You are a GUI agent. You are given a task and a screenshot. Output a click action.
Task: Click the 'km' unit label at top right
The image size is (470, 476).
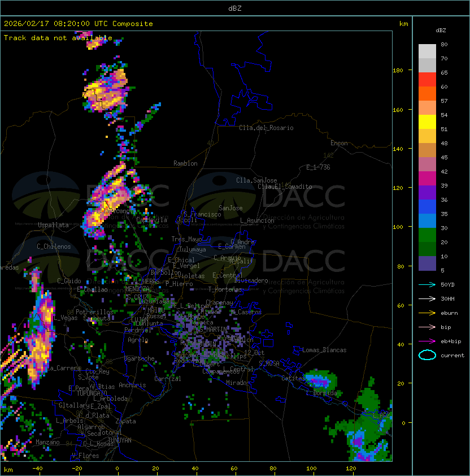(403, 24)
